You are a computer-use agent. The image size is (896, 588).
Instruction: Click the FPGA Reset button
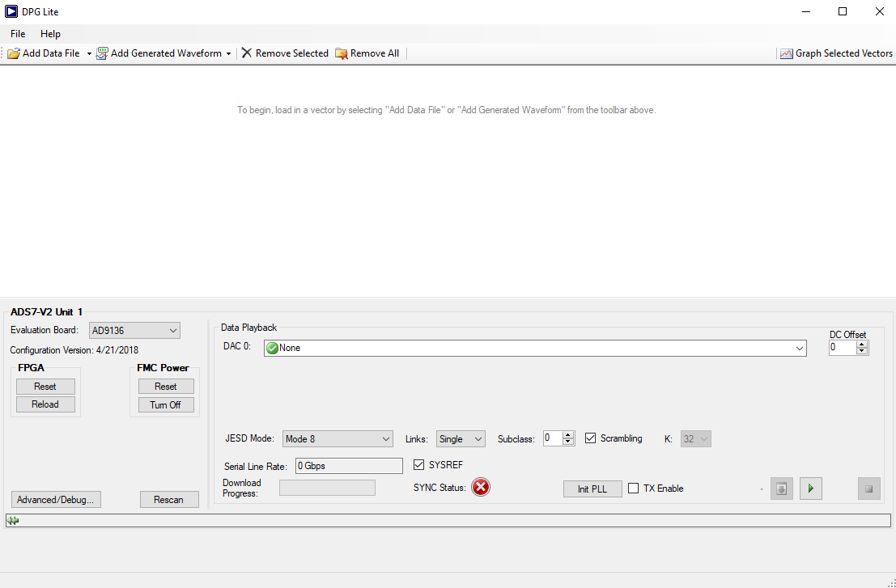pyautogui.click(x=45, y=387)
